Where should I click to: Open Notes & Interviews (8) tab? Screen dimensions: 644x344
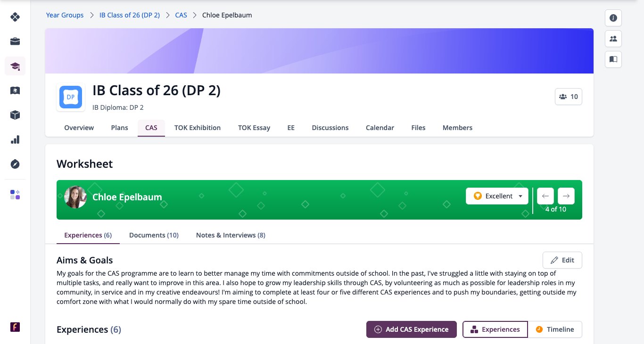tap(231, 235)
